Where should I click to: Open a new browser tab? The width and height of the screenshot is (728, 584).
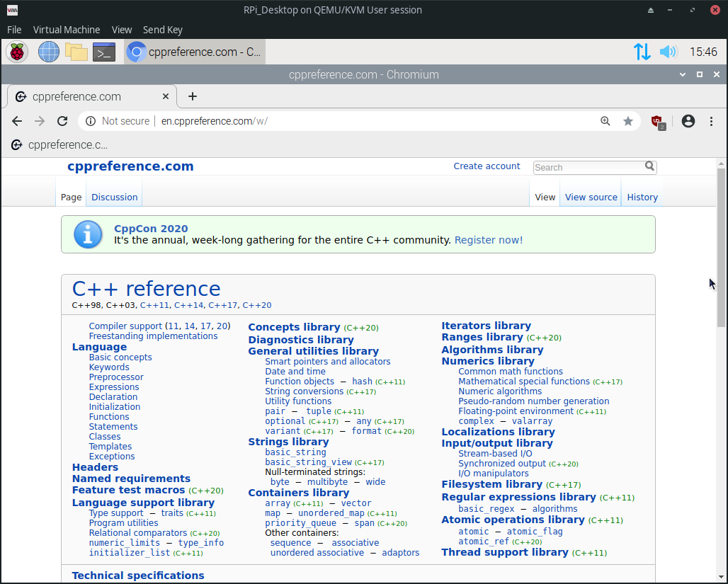coord(193,96)
